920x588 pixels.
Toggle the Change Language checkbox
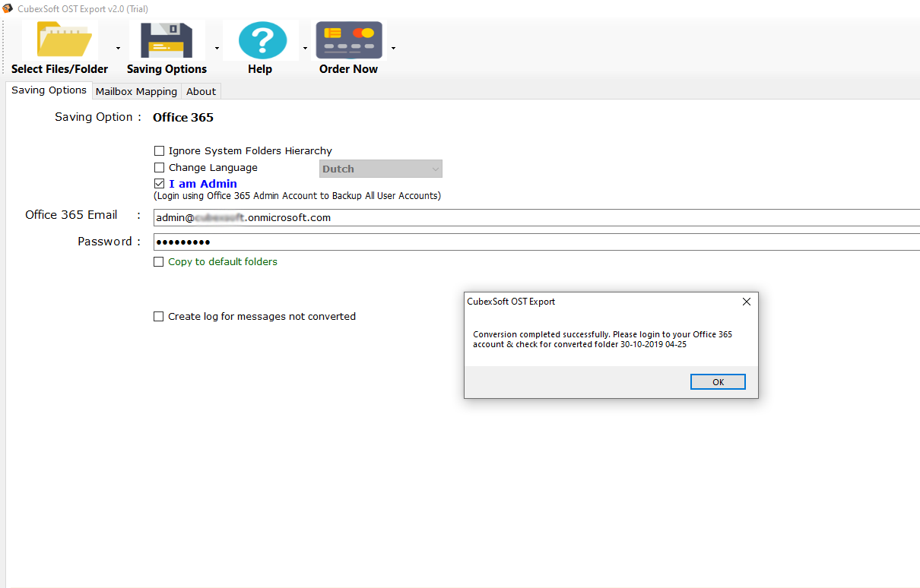click(x=159, y=168)
